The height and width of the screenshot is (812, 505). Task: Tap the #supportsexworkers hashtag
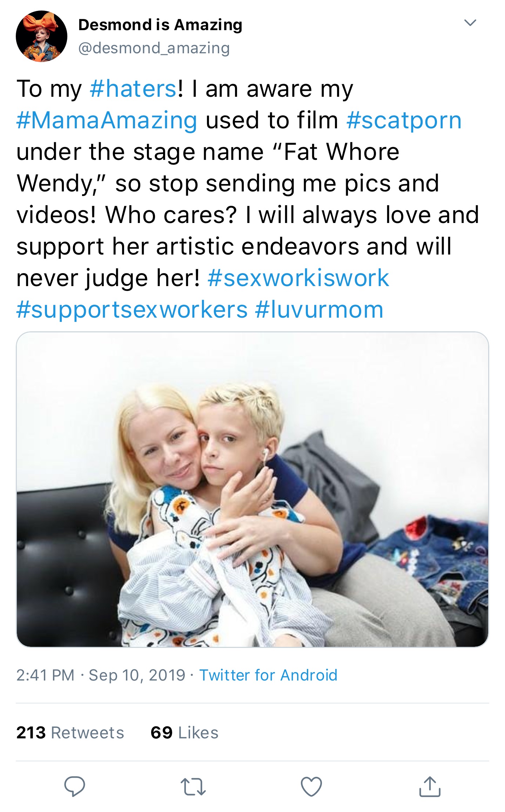(132, 310)
